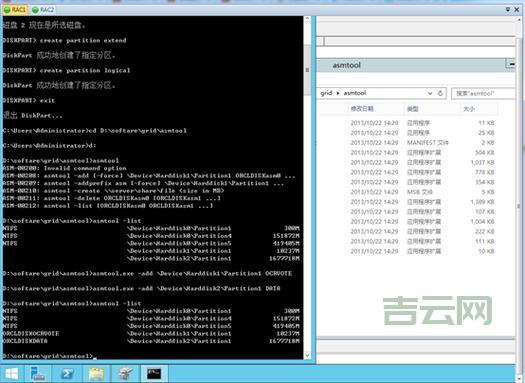Screen dimensions: 525x383
Task: Switch to the RAC2 tab
Action: coord(42,10)
